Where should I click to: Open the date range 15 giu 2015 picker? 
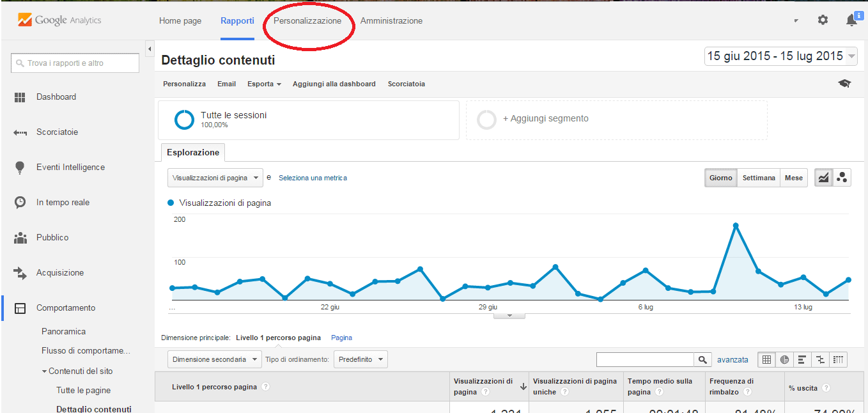point(780,56)
